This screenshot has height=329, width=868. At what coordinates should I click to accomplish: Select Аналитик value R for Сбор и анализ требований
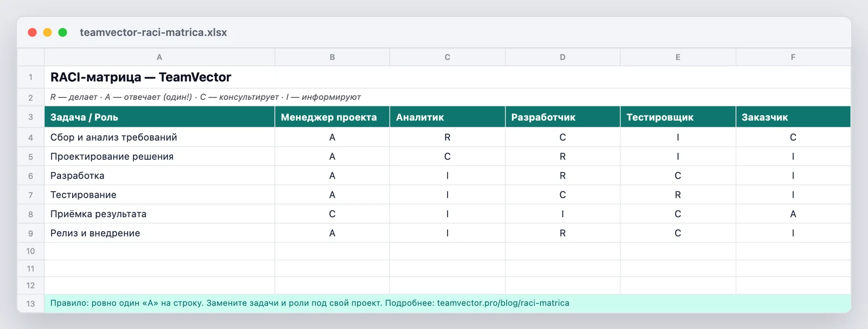pos(448,137)
